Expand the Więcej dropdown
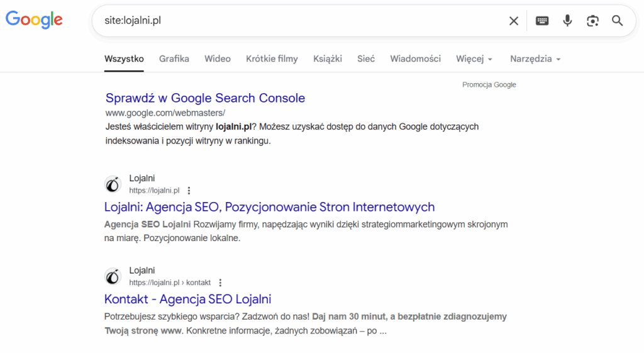This screenshot has height=353, width=644. [x=474, y=59]
